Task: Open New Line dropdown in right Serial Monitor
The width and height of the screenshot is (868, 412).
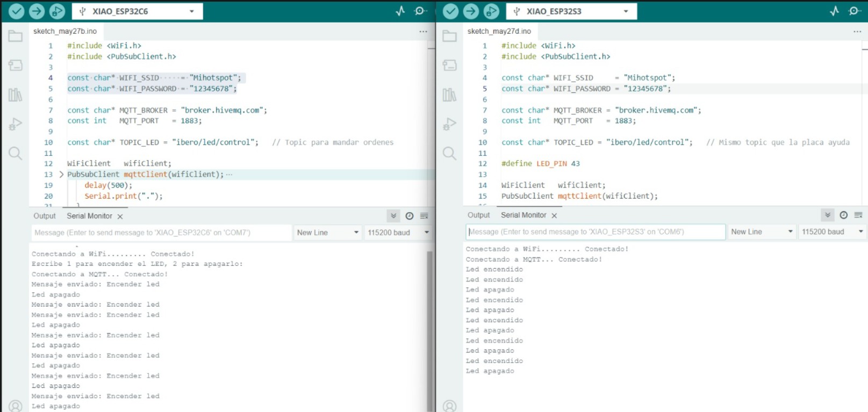Action: [762, 232]
